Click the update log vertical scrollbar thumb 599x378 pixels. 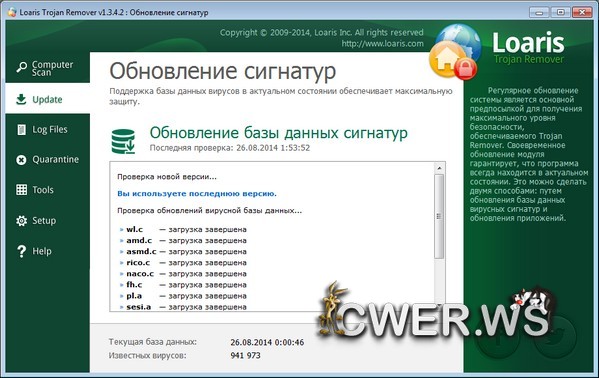coord(439,216)
